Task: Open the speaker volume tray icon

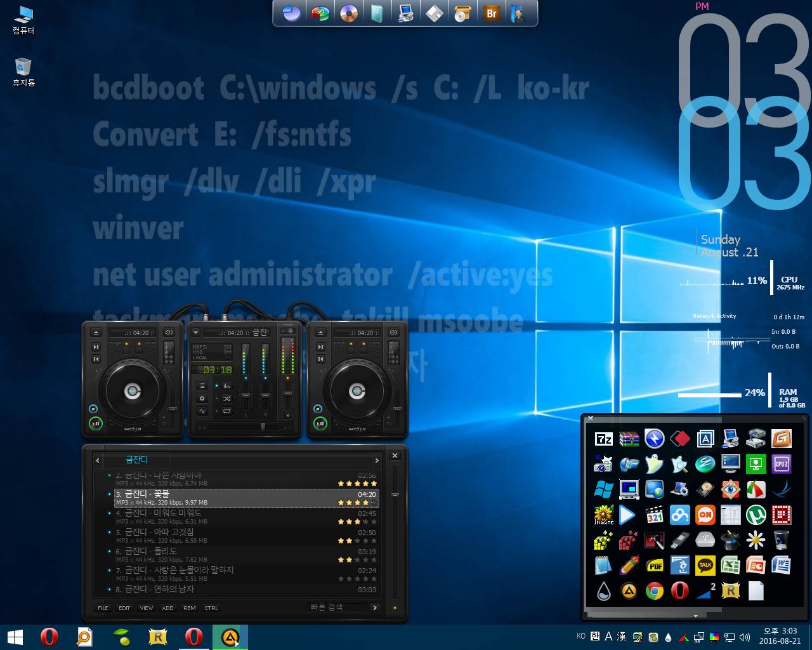Action: tap(745, 637)
